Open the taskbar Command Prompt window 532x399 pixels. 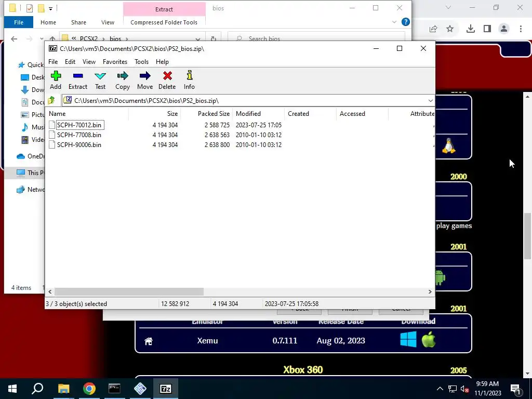point(114,389)
